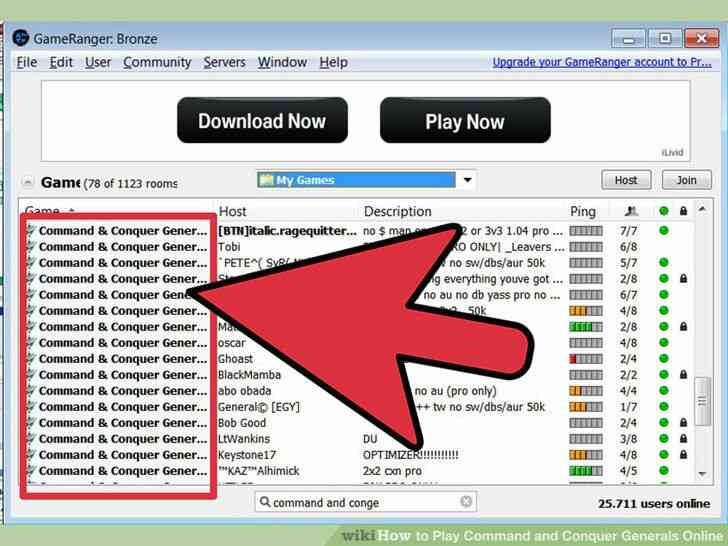Open the Community menu
Screen dimensions: 728x546
point(157,63)
